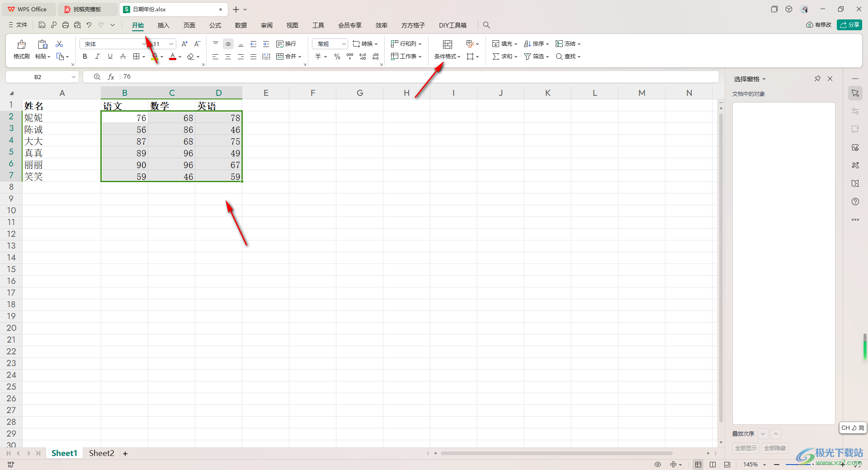Image resolution: width=868 pixels, height=470 pixels.
Task: Click the selection arrow icon in right sidebar
Action: 855,93
